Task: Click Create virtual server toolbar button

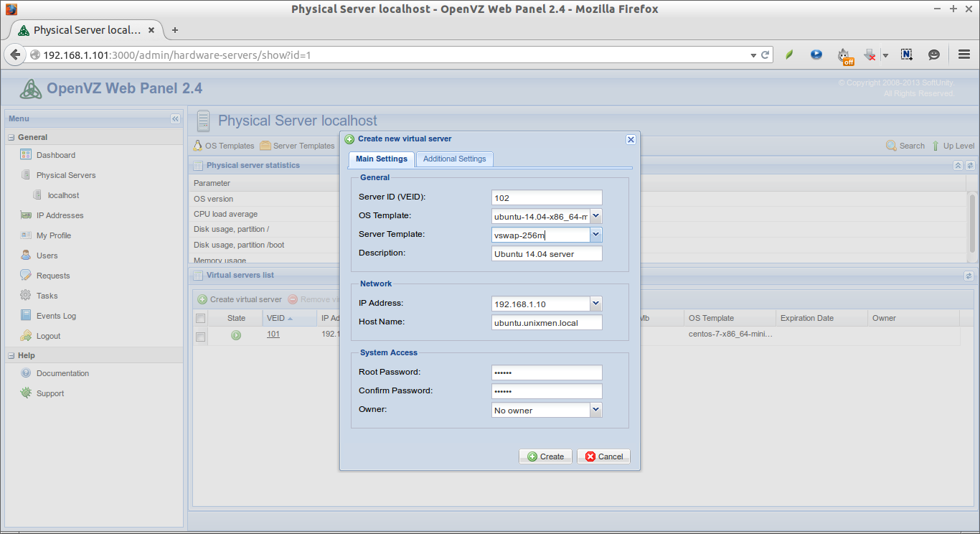Action: (x=240, y=299)
